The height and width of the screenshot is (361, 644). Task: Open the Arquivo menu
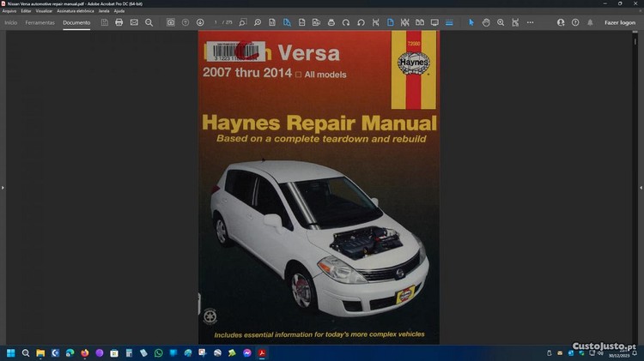pyautogui.click(x=9, y=10)
